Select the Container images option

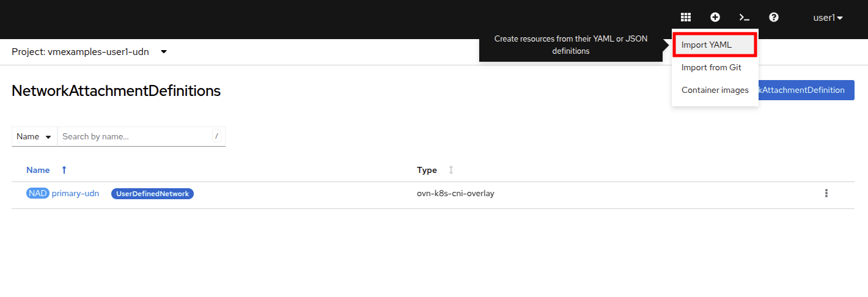click(x=715, y=90)
